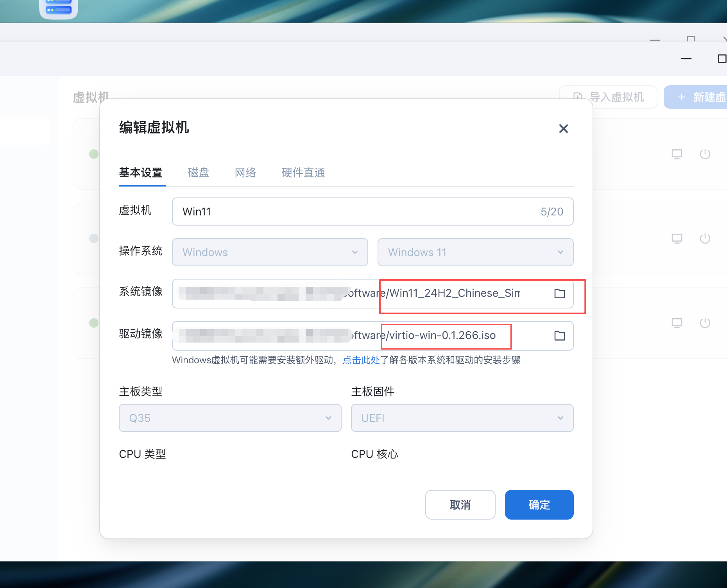The image size is (727, 588).
Task: Open the Windows 11 version dropdown
Action: 475,252
